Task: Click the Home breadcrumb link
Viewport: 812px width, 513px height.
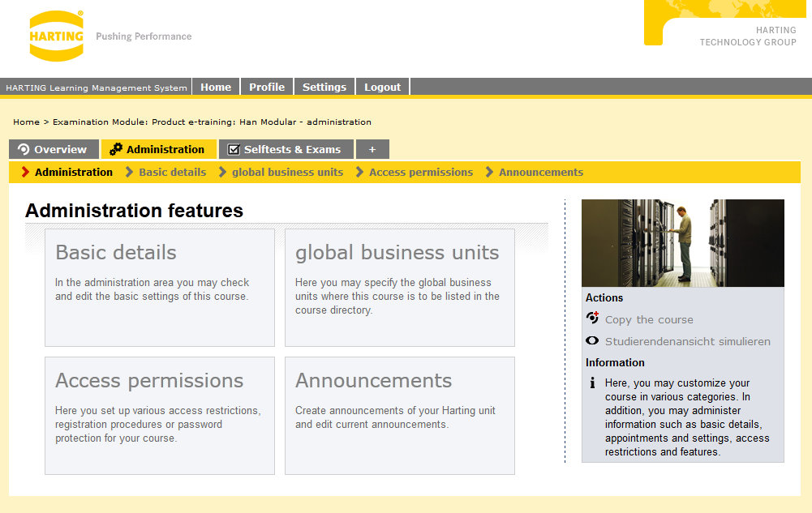Action: 26,122
